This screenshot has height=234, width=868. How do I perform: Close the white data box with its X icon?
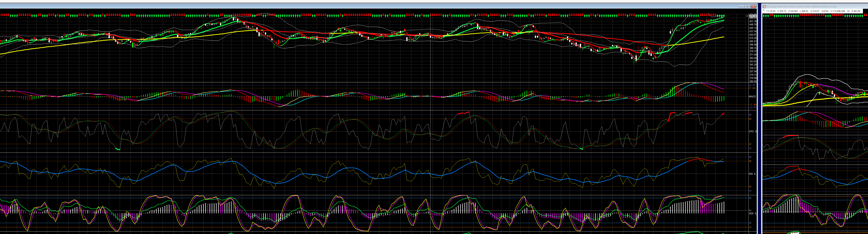click(764, 10)
